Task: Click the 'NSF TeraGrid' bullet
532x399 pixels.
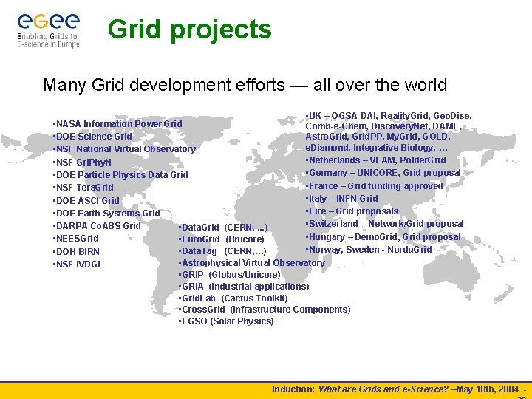Action: [83, 187]
